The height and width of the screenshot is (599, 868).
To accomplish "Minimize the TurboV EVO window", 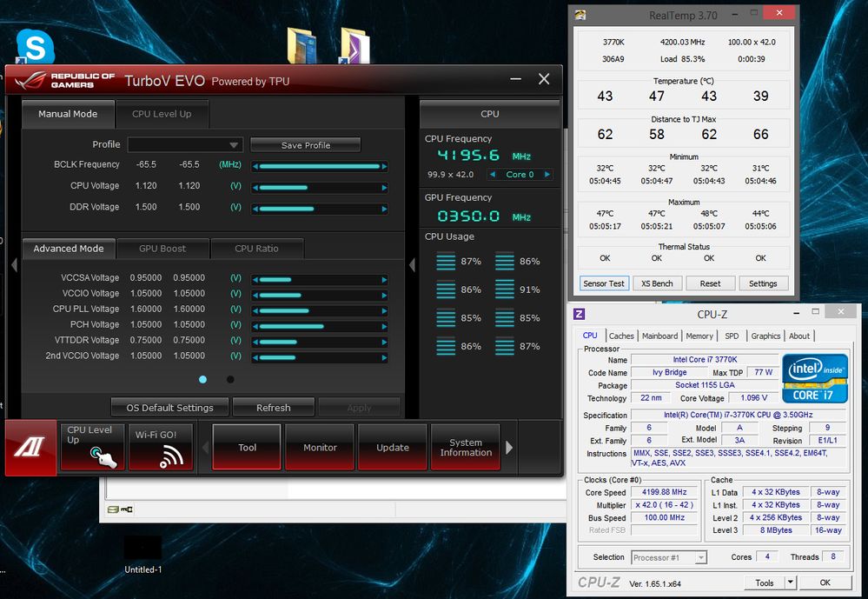I will click(x=516, y=79).
